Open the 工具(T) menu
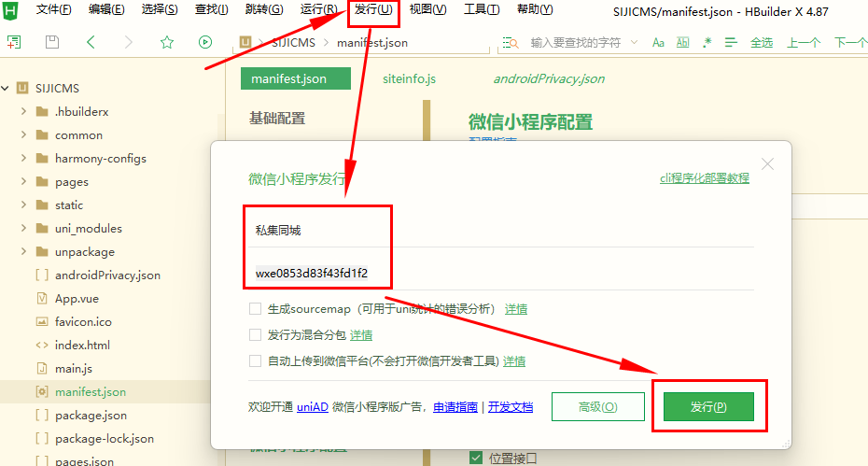The height and width of the screenshot is (466, 868). coord(482,9)
